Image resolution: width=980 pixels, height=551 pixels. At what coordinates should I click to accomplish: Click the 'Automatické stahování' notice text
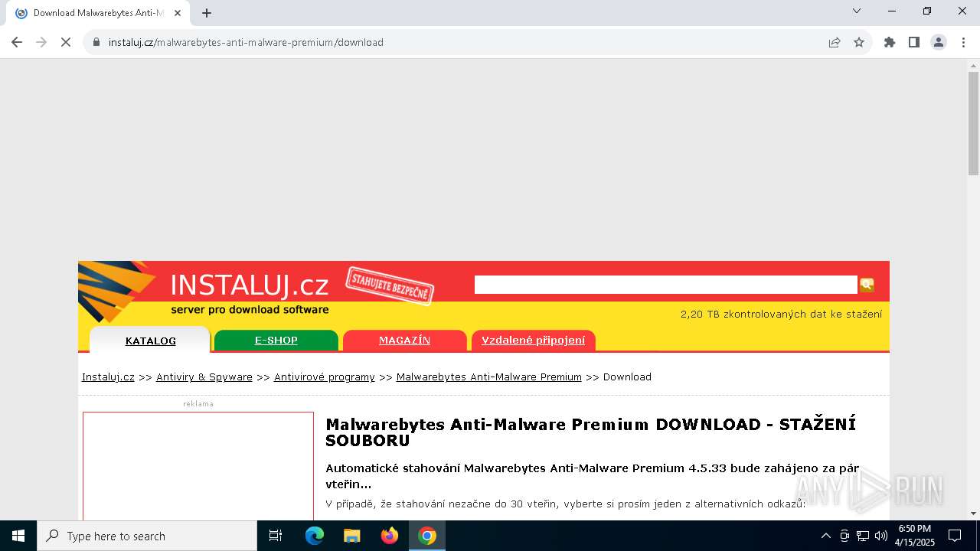(x=592, y=476)
